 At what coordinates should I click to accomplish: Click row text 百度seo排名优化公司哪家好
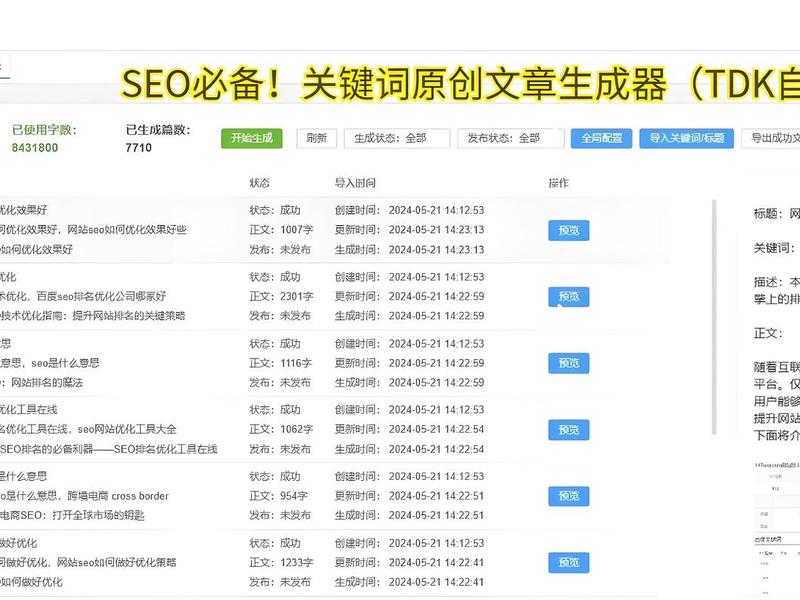pos(102,296)
